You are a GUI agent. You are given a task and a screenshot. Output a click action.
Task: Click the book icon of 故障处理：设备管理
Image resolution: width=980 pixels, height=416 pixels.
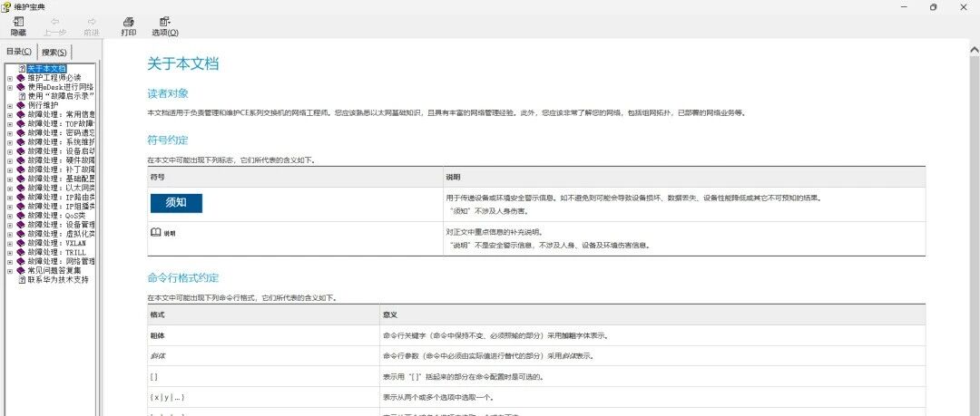click(21, 224)
